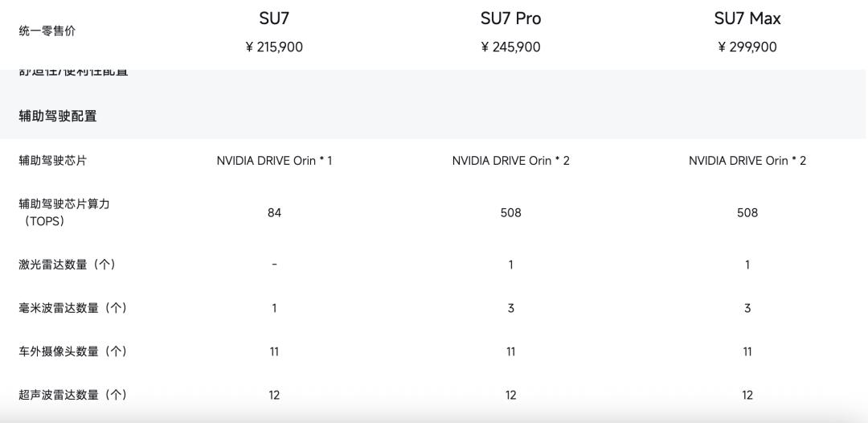
Task: Click the 84 TOPS value
Action: (274, 213)
